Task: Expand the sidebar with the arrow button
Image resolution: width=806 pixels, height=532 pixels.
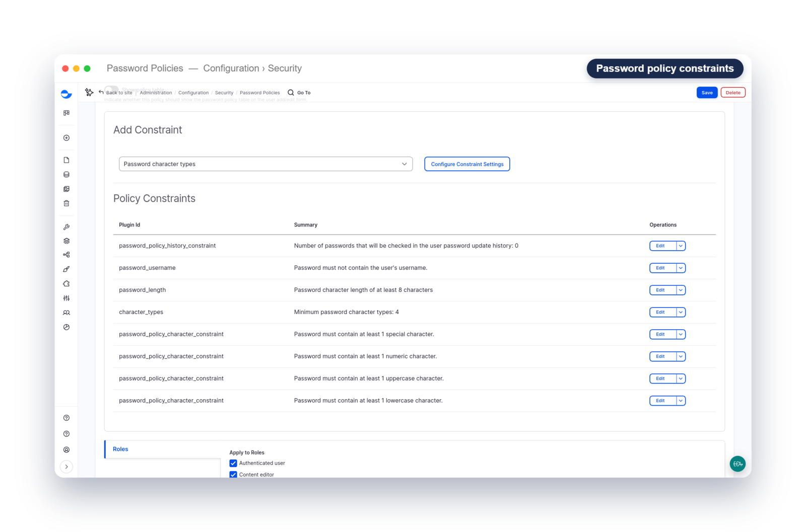Action: (x=66, y=467)
